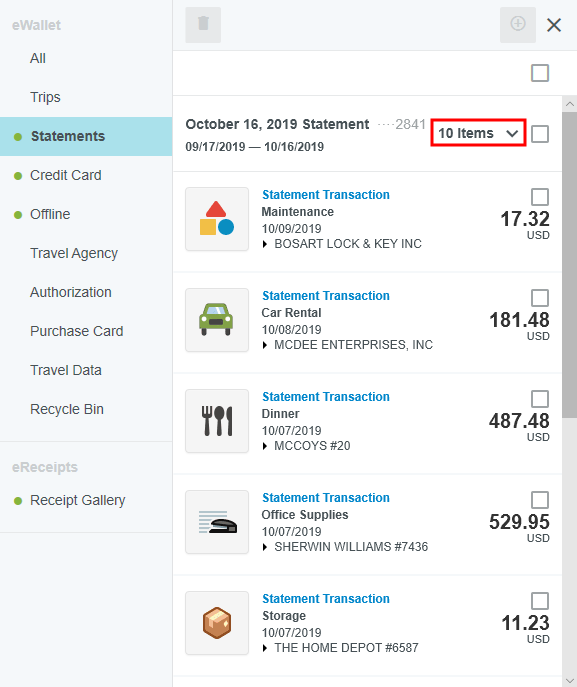This screenshot has width=577, height=687.
Task: Select the 181.48 Car Rental checkbox
Action: pos(540,298)
